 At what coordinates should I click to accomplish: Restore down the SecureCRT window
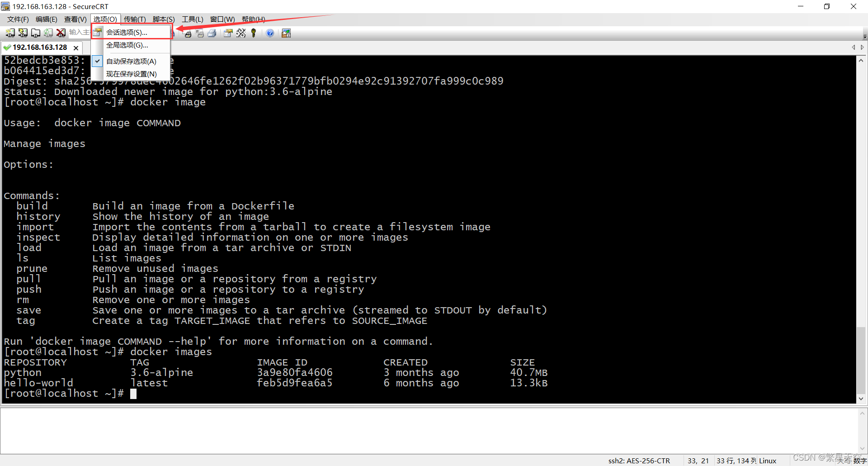[827, 6]
